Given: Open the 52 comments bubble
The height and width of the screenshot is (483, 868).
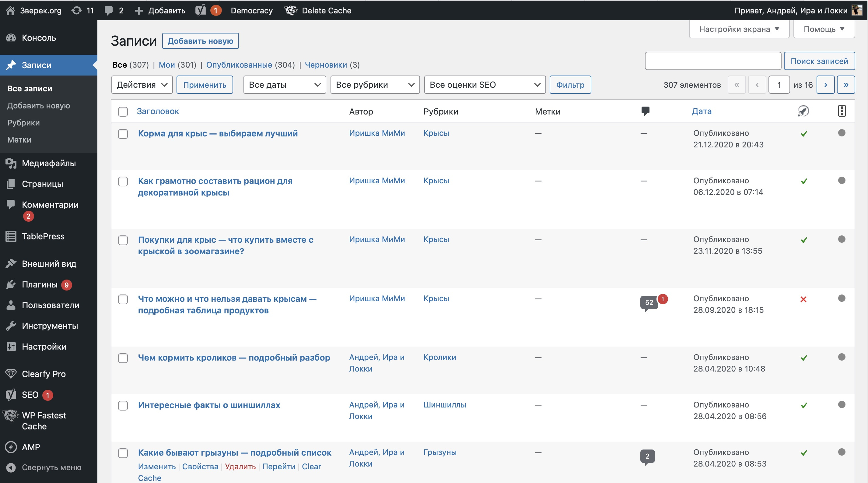Looking at the screenshot, I should point(649,302).
